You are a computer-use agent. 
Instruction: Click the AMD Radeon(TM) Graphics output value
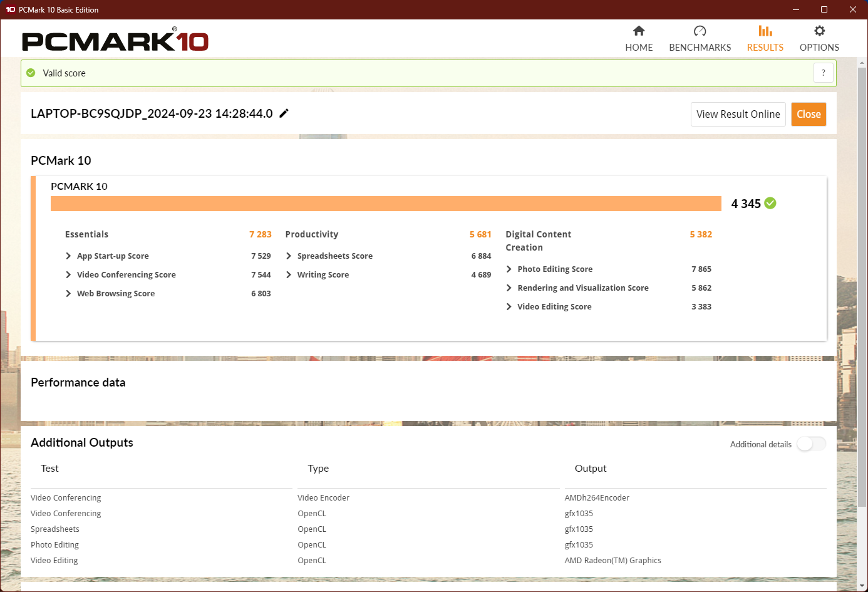click(612, 561)
